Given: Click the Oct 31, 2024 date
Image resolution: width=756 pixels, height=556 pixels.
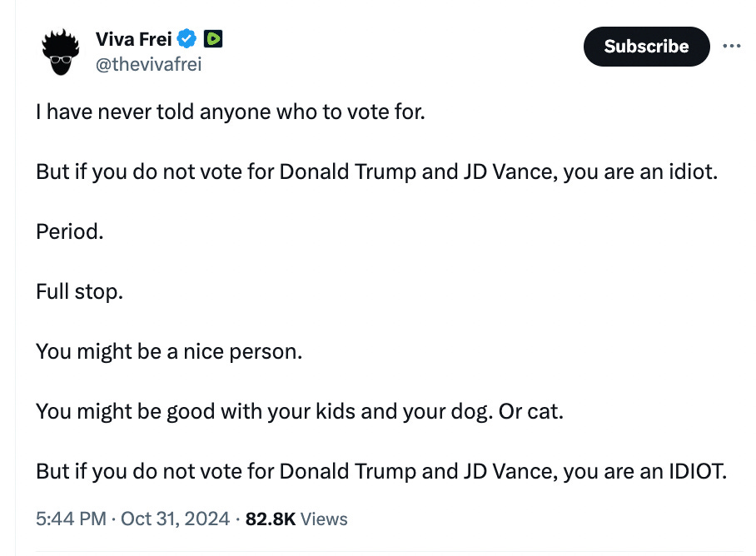Looking at the screenshot, I should pyautogui.click(x=175, y=519).
